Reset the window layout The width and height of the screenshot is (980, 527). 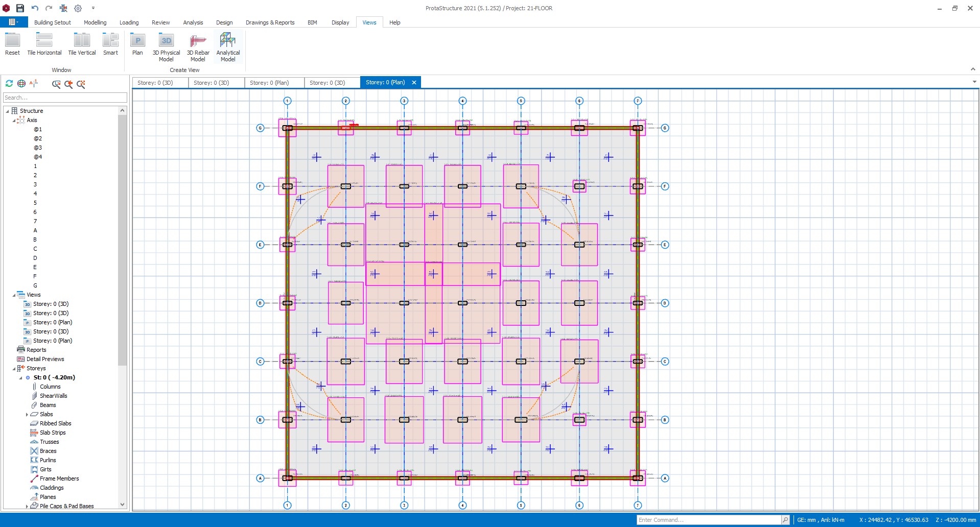click(x=12, y=44)
